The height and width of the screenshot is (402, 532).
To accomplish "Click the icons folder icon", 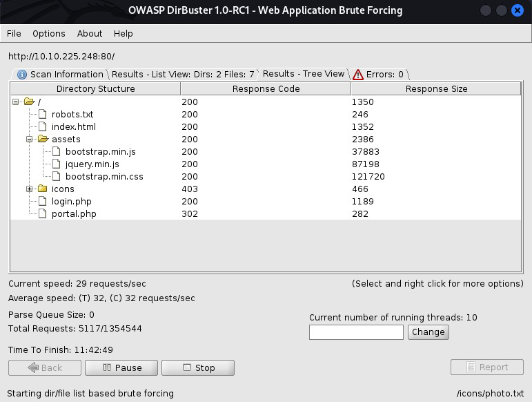I will (x=43, y=189).
